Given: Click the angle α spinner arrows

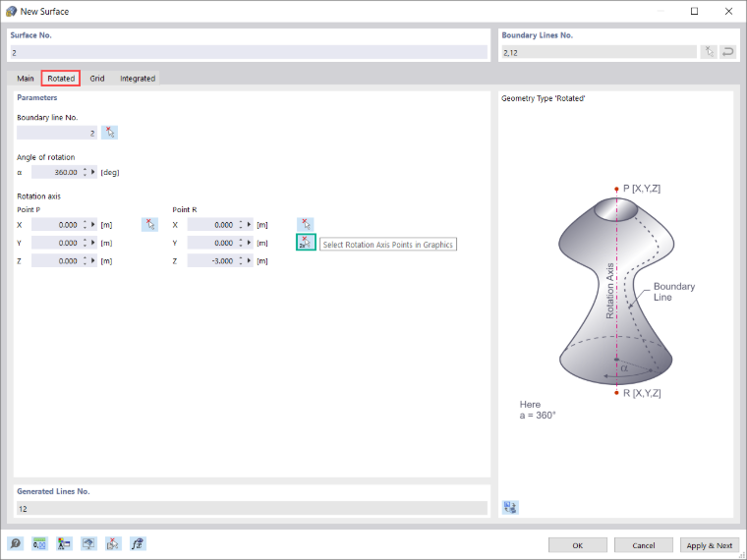Looking at the screenshot, I should [85, 172].
